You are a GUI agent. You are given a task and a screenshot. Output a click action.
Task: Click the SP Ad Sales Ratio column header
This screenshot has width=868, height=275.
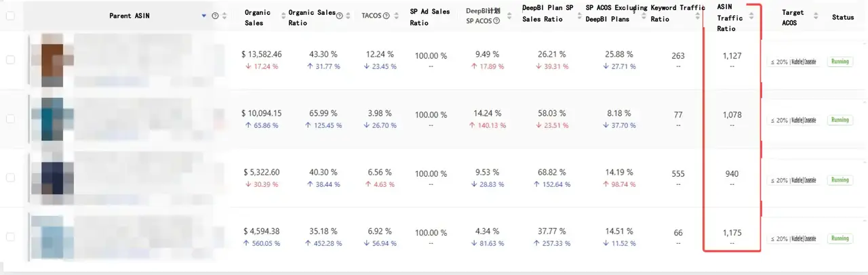point(429,17)
